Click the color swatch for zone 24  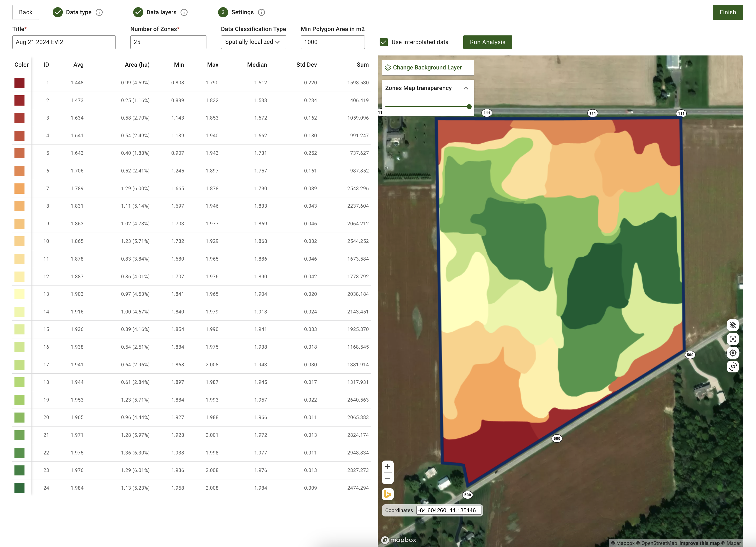click(19, 488)
